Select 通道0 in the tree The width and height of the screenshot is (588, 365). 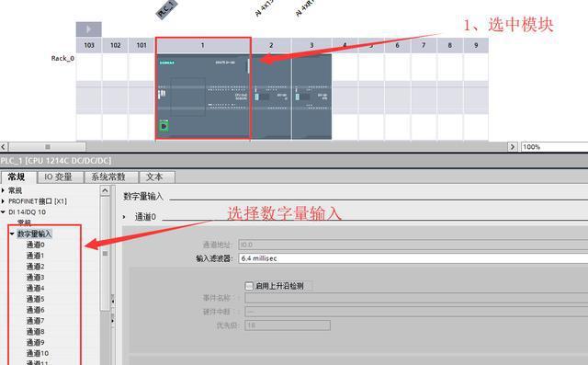coord(36,245)
